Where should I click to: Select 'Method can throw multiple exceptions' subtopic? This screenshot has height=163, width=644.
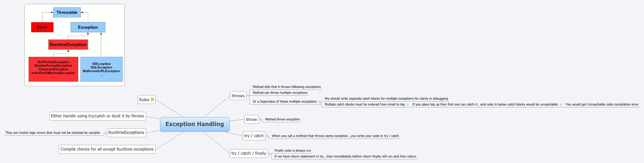point(280,93)
